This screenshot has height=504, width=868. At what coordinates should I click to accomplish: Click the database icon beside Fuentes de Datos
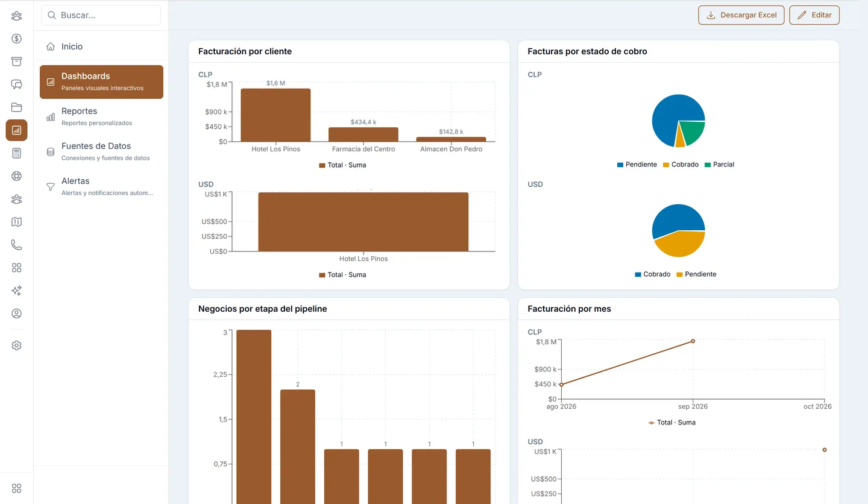(x=51, y=152)
